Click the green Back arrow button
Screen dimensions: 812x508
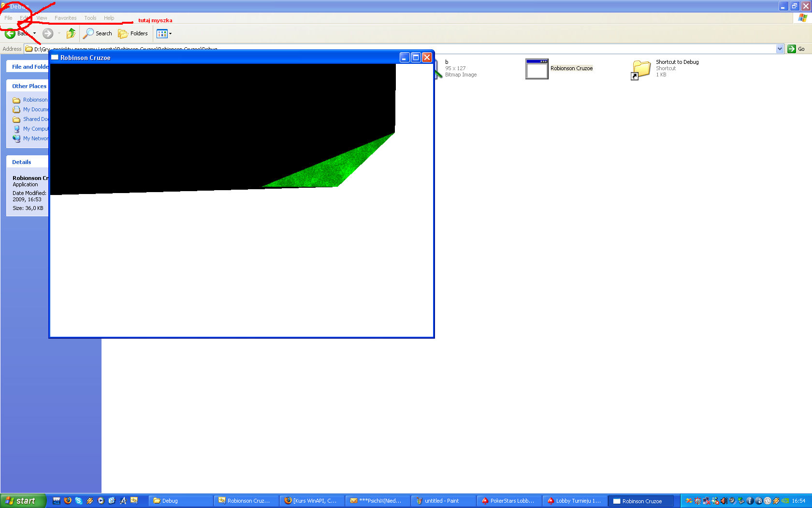pos(10,33)
